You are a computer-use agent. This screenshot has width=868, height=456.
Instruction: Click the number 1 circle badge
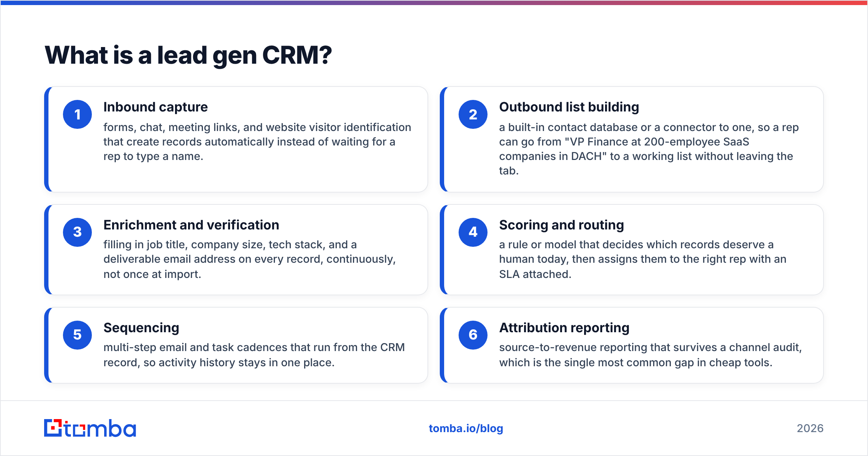click(x=77, y=114)
